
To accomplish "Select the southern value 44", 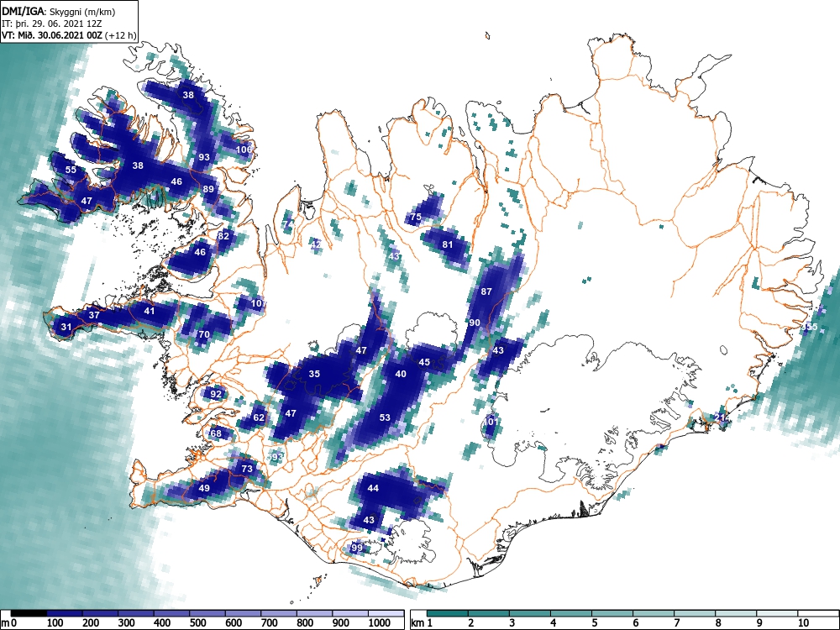I will pos(373,488).
